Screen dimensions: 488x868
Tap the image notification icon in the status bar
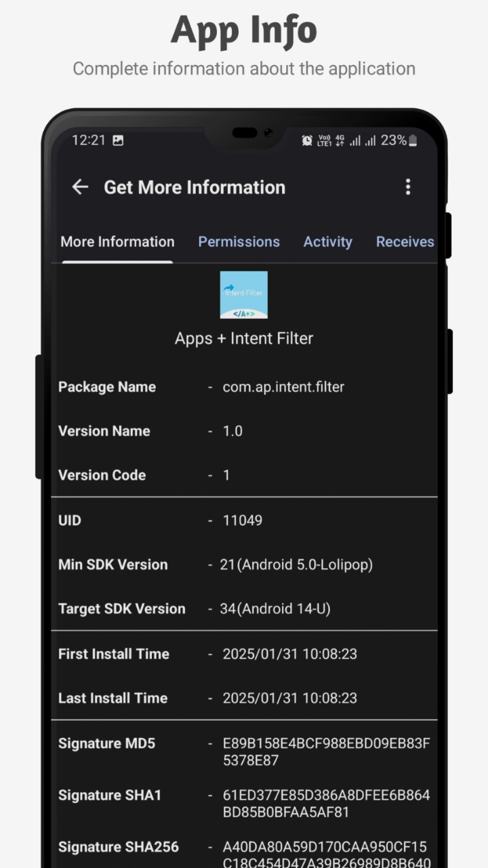[118, 140]
